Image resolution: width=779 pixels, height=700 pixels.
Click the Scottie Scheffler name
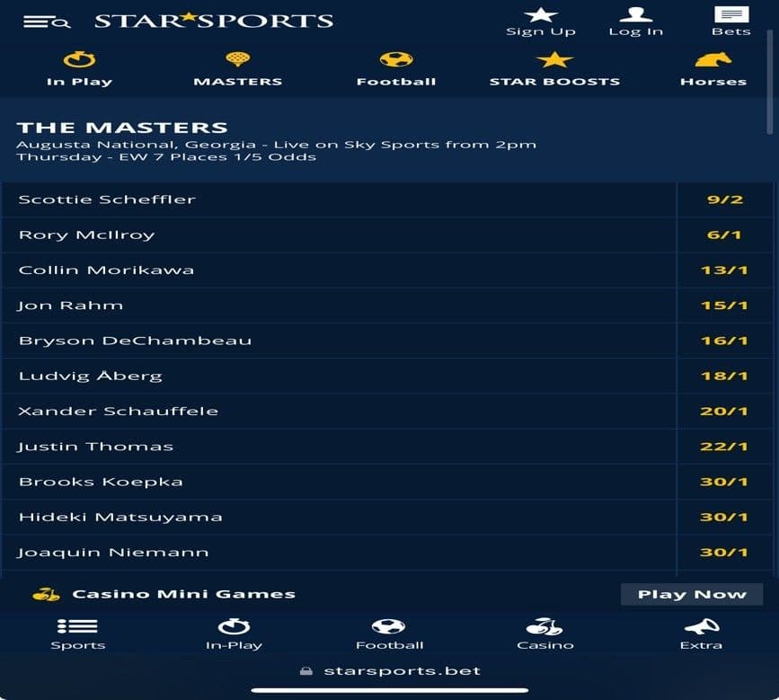click(107, 199)
